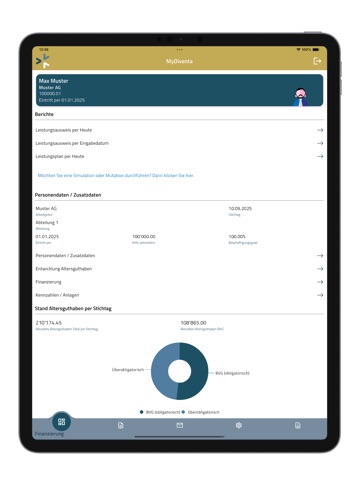Open arrow for Personendaten / Zusatzdaten row
This screenshot has width=360, height=480.
tap(320, 256)
